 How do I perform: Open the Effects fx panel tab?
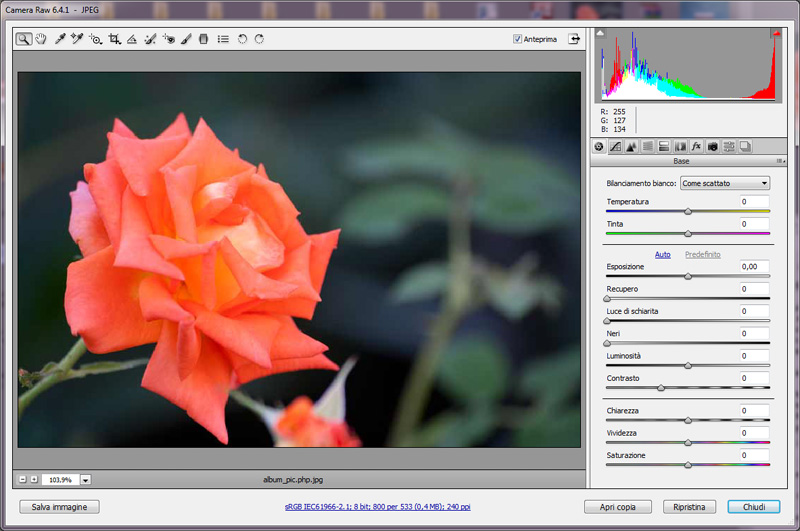pos(696,146)
